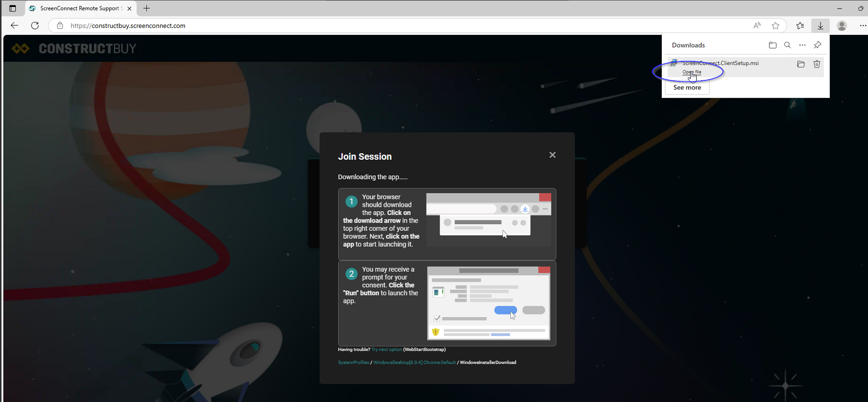Screen dimensions: 868x402
Task: Click the browser back arrow
Action: click(x=14, y=25)
